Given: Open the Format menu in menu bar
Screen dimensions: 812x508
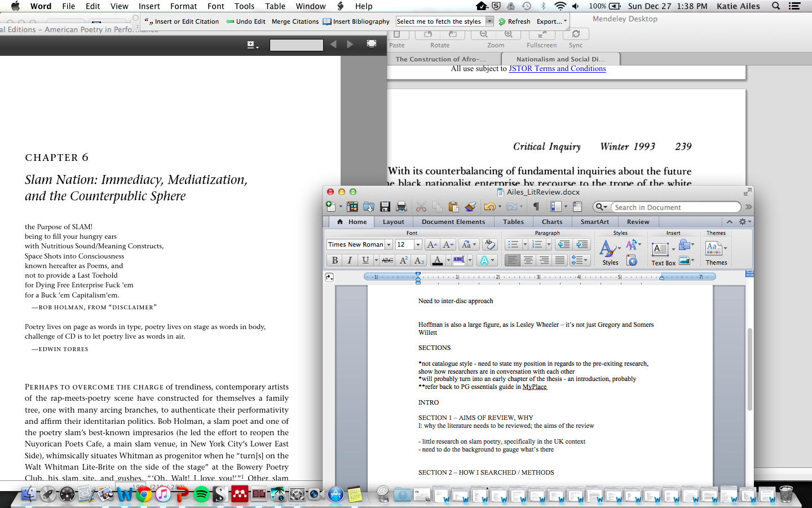Looking at the screenshot, I should click(183, 6).
